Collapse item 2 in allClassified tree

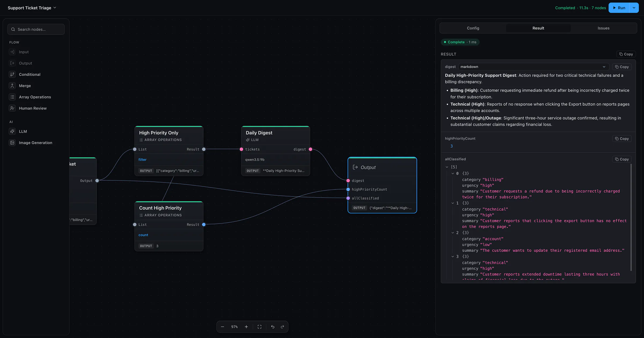point(453,233)
